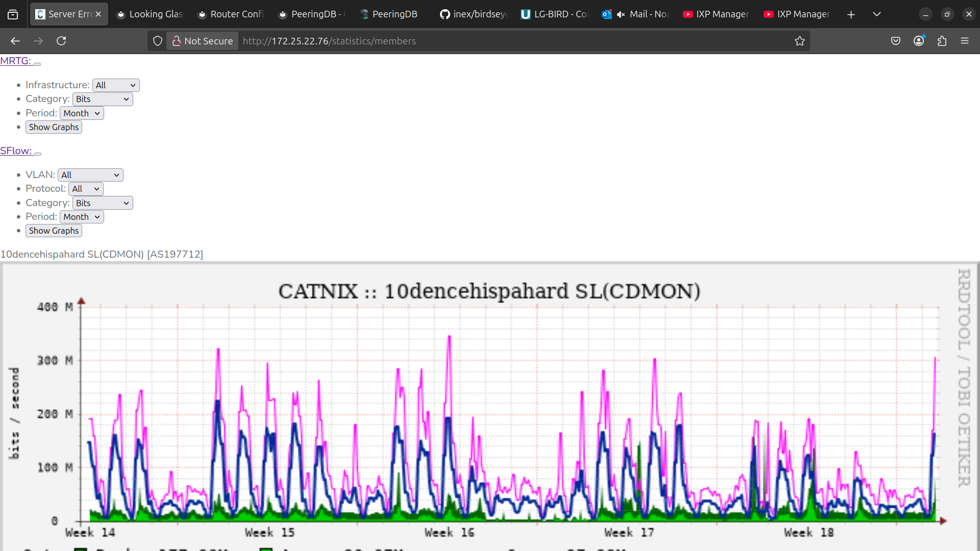Open the MRTG Period dropdown
Screen dimensions: 980x551
(82, 113)
